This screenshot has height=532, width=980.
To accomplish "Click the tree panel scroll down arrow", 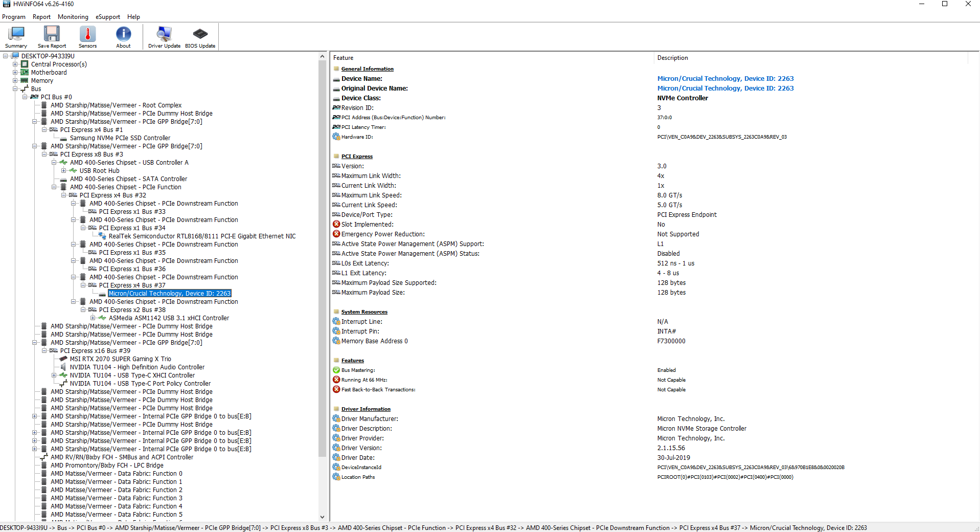I will click(x=322, y=517).
